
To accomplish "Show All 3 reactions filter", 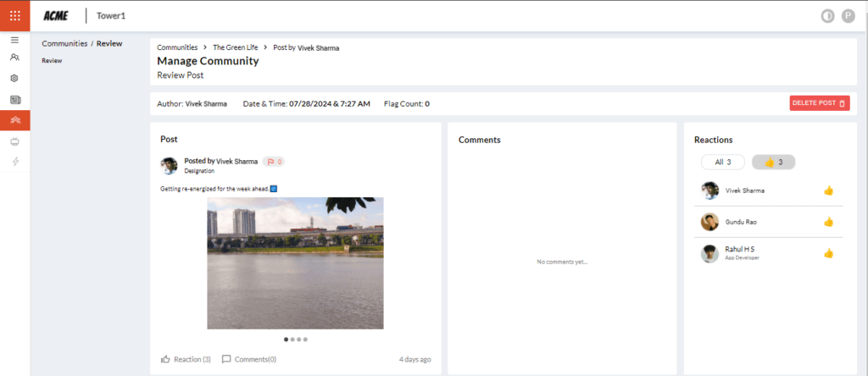I will point(722,162).
